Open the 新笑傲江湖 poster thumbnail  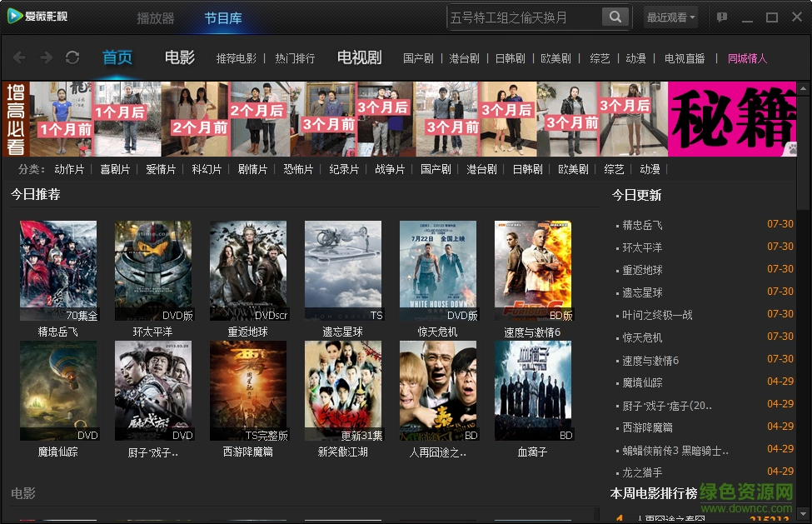(343, 391)
